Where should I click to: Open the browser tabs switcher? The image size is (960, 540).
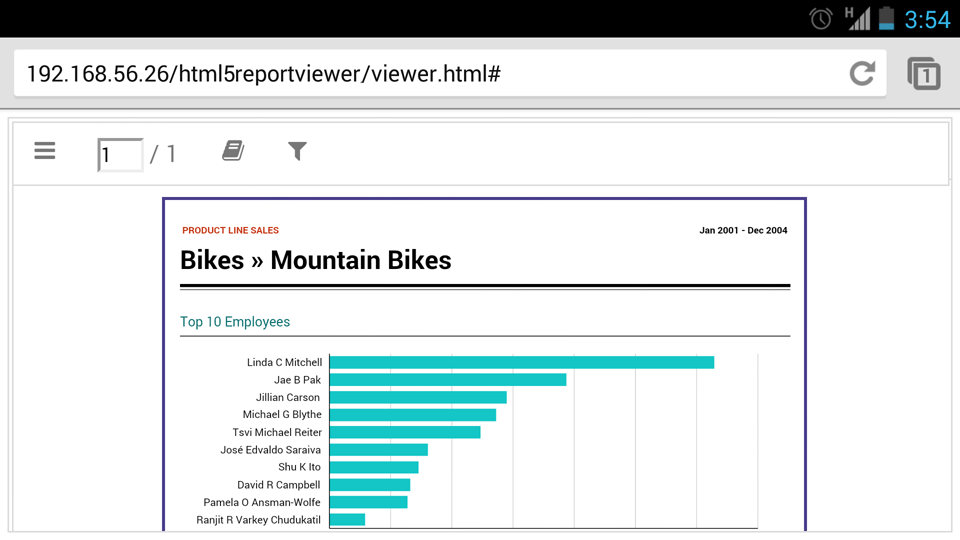point(923,73)
